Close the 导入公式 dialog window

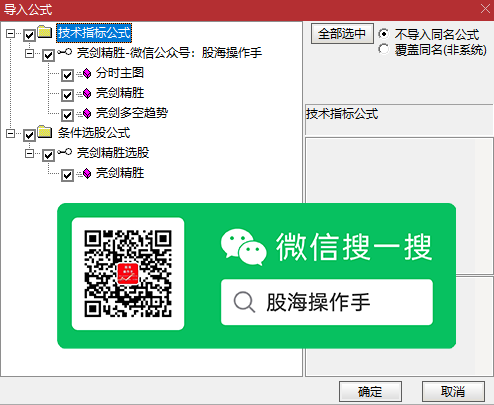485,9
